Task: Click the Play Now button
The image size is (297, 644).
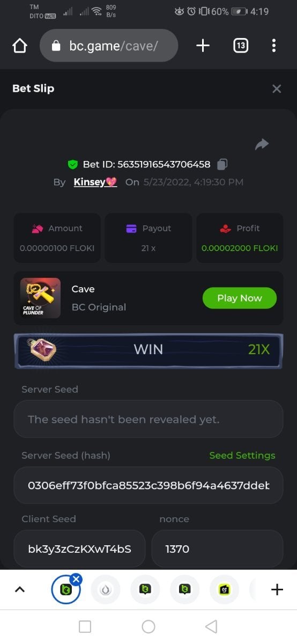Action: point(240,298)
